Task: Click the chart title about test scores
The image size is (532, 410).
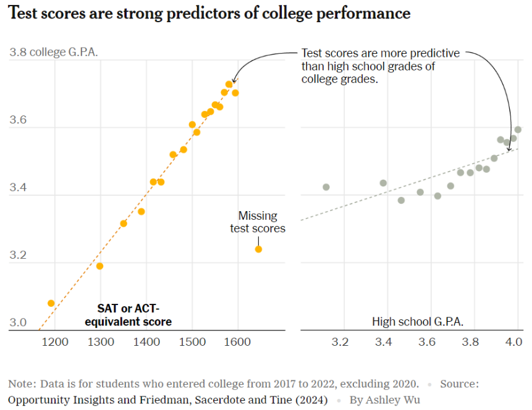Action: (209, 14)
